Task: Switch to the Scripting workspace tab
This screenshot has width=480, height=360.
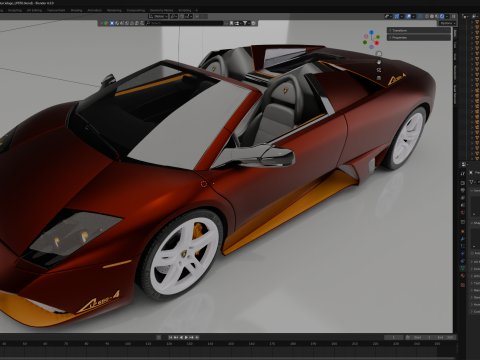Action: [x=185, y=10]
